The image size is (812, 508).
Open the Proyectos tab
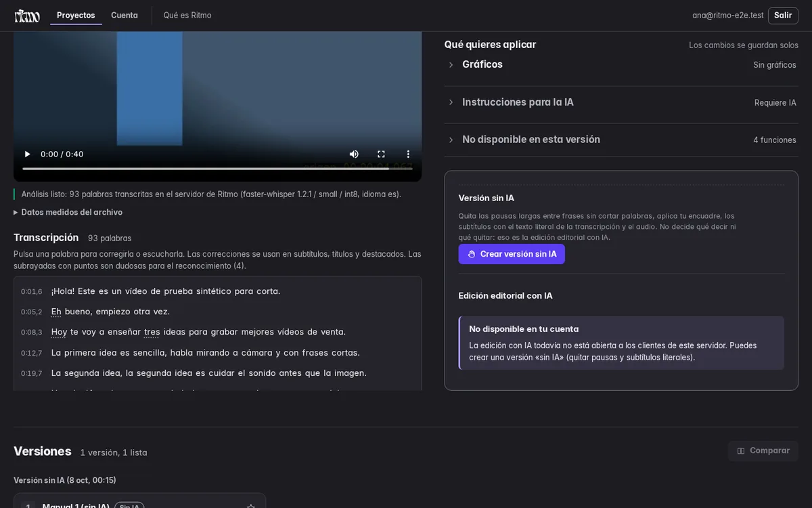click(76, 16)
